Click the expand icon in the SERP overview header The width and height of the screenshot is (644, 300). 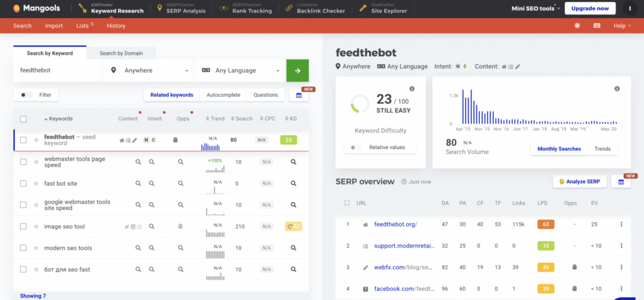point(347,203)
